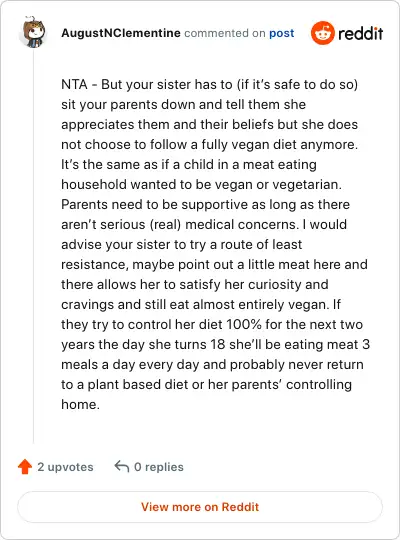Click the 'reddit' wordmark text
The height and width of the screenshot is (540, 400).
point(360,33)
